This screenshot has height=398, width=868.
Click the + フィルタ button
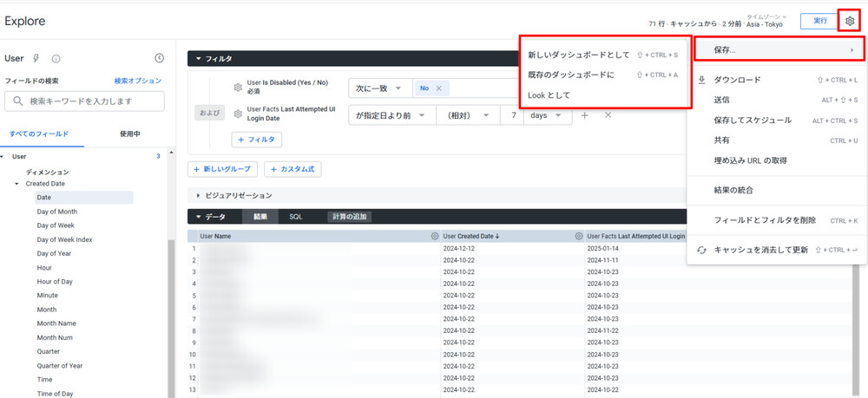tap(256, 140)
